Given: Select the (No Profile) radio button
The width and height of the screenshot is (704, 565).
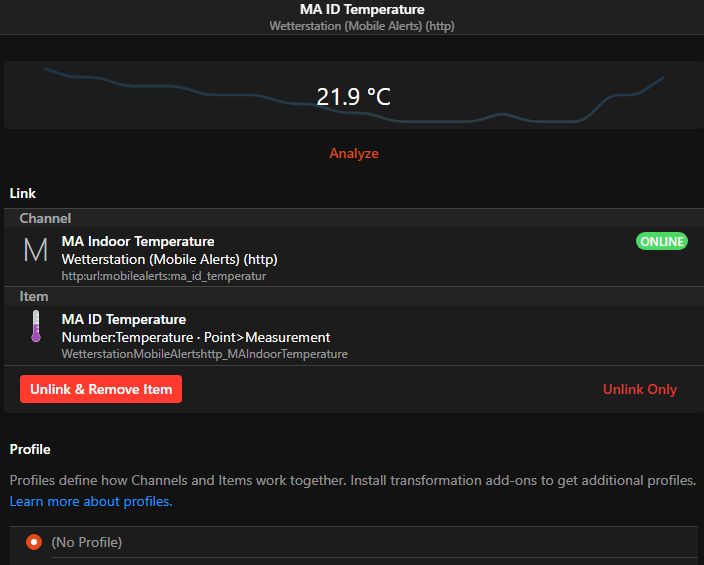Looking at the screenshot, I should tap(34, 542).
